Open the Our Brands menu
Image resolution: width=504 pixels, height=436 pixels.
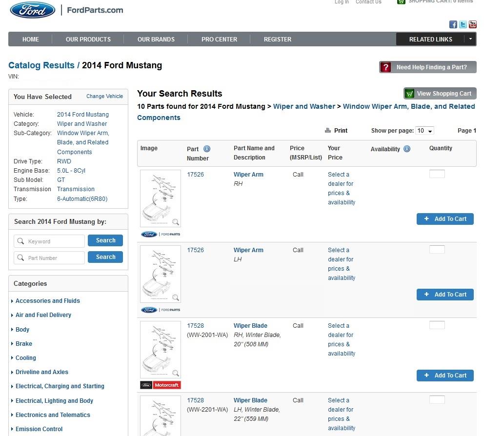pyautogui.click(x=156, y=39)
